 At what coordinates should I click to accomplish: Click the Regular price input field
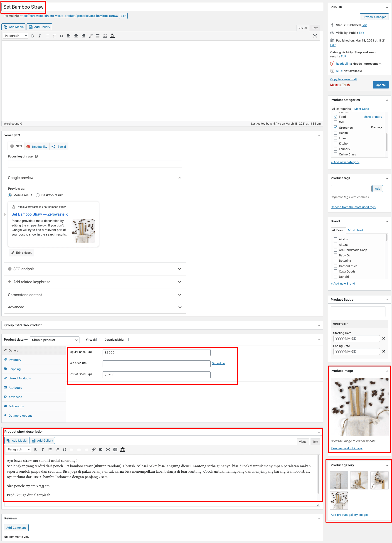[x=156, y=352]
